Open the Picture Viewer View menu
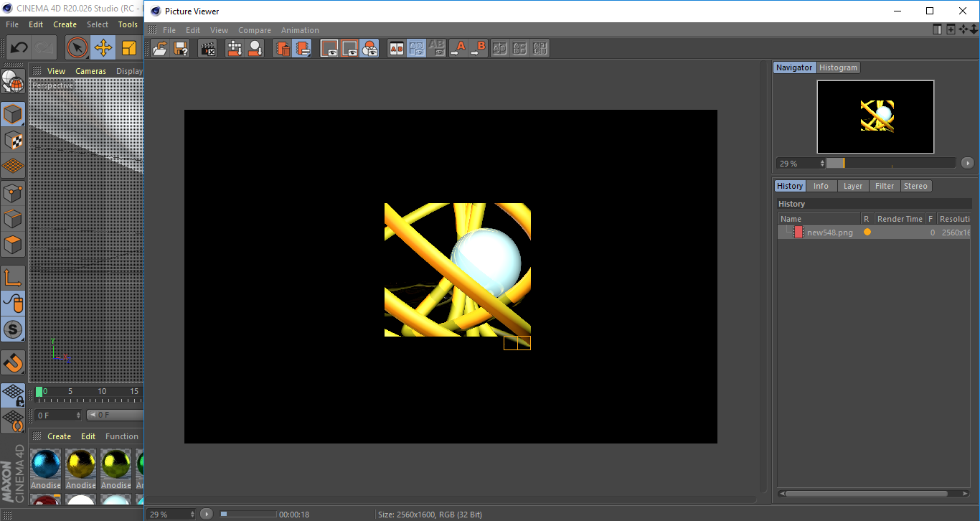Image resolution: width=980 pixels, height=521 pixels. point(219,30)
